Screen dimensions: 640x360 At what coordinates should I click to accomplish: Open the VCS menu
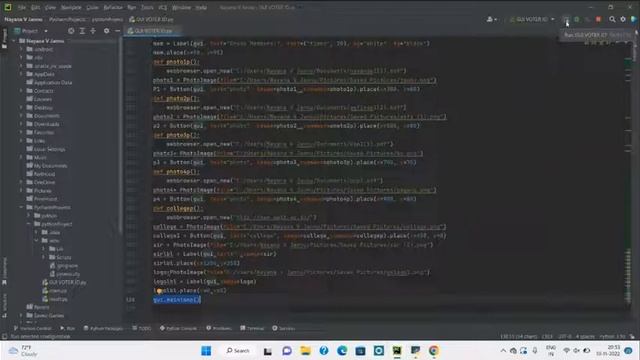[x=162, y=7]
